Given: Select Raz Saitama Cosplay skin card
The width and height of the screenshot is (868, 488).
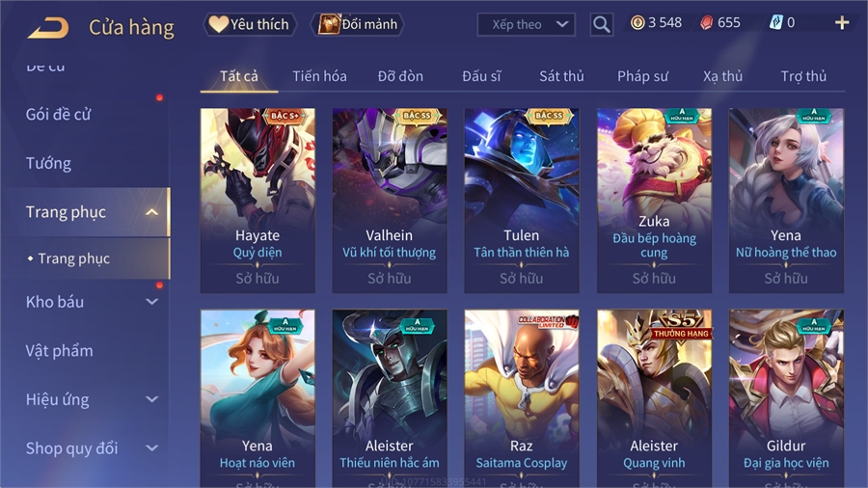Looking at the screenshot, I should click(x=522, y=398).
